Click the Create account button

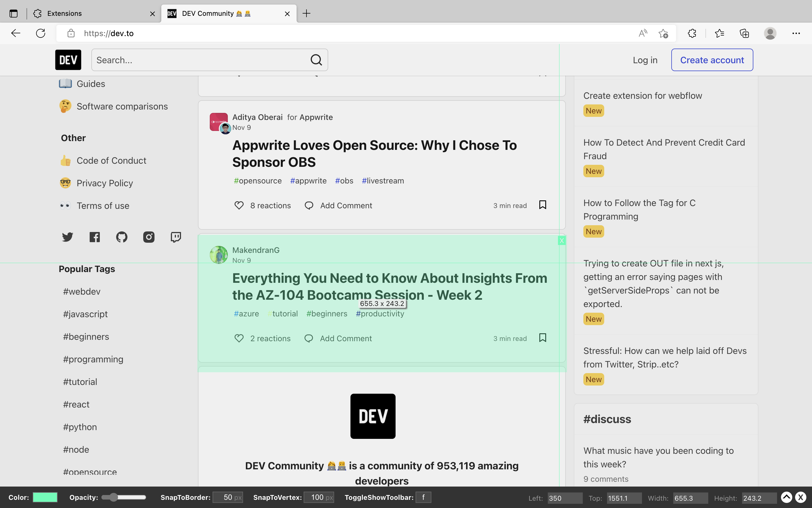[x=712, y=60]
